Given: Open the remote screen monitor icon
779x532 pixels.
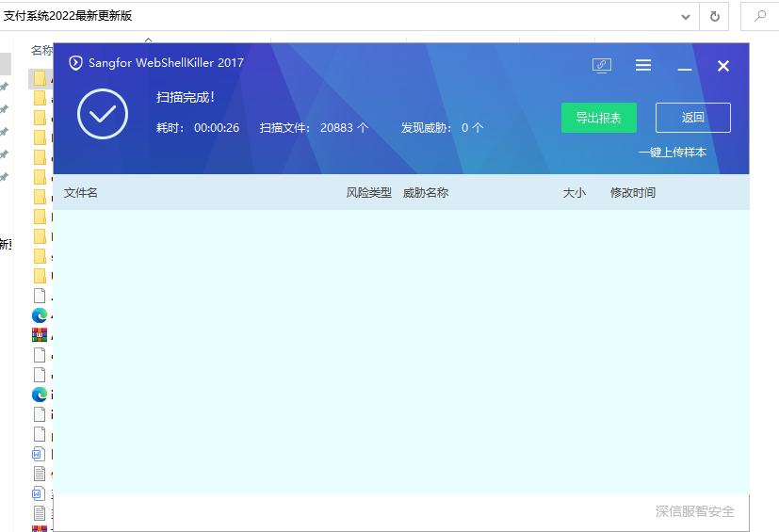Looking at the screenshot, I should (x=601, y=65).
